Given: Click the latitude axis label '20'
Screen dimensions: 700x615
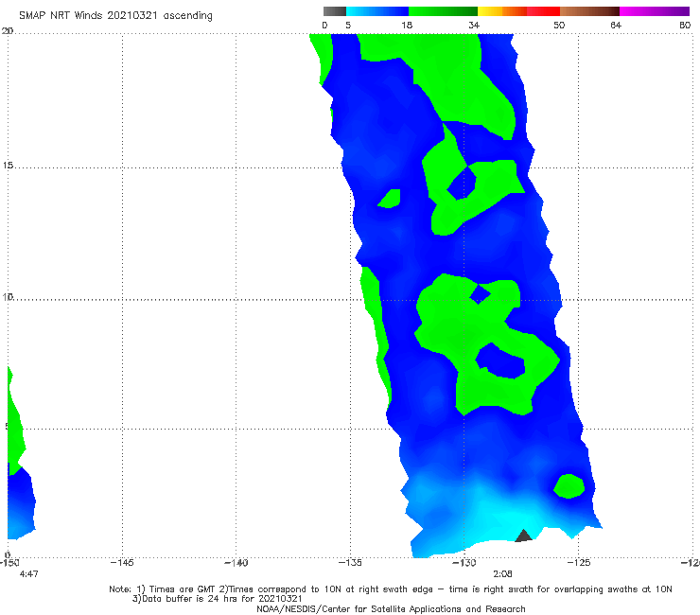Looking at the screenshot, I should coord(8,30).
